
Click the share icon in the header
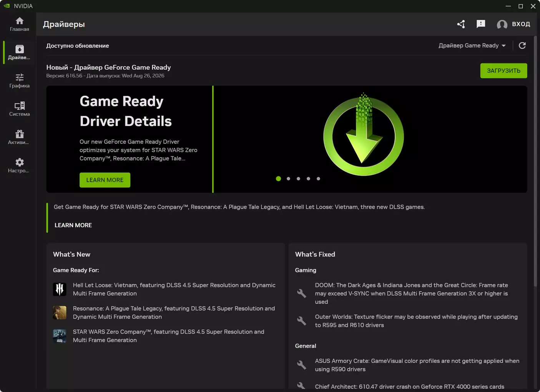coord(461,24)
